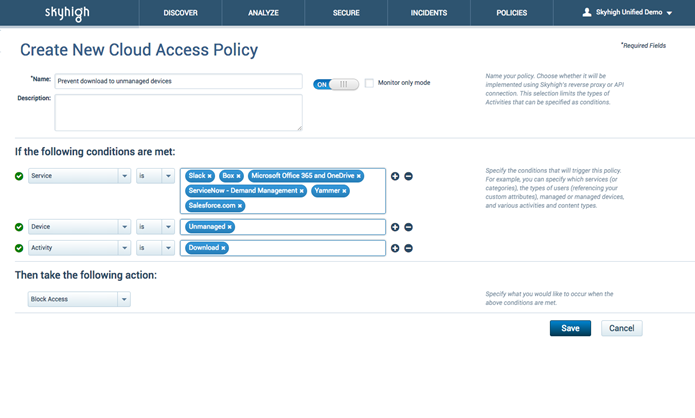Click into the Description text area
The image size is (695, 418).
point(178,112)
